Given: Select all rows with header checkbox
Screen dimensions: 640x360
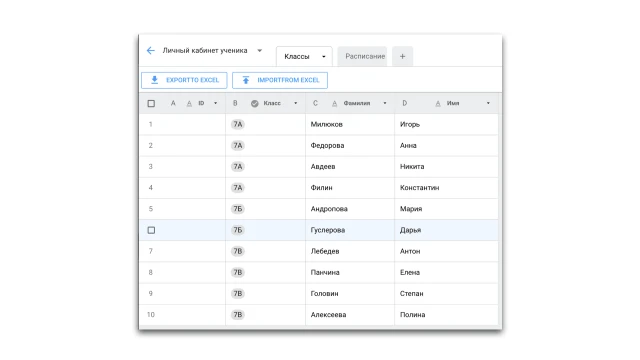Looking at the screenshot, I should tap(151, 104).
